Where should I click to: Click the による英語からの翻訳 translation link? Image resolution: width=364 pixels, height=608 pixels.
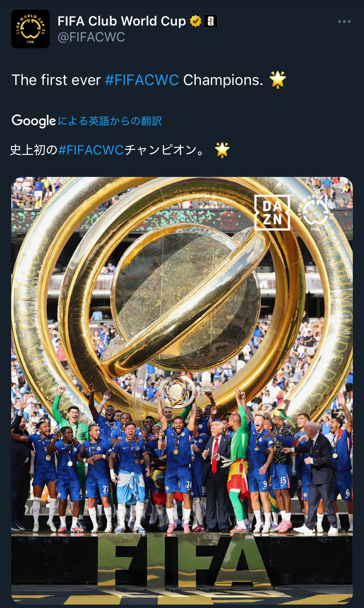point(110,121)
